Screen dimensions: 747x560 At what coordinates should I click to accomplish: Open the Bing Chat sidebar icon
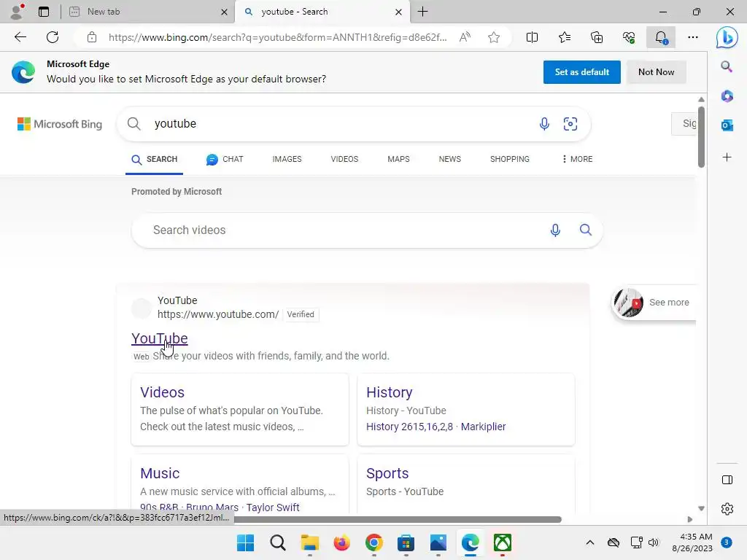(x=727, y=37)
